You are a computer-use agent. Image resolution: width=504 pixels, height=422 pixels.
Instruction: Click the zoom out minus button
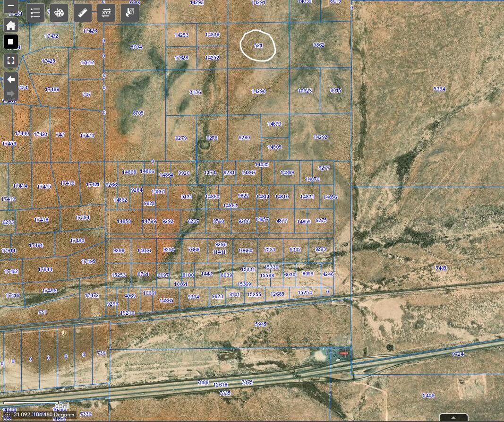(11, 7)
